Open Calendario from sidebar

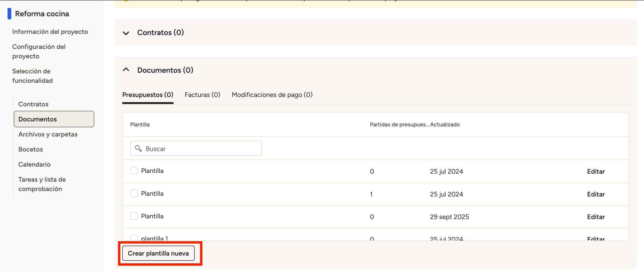34,164
